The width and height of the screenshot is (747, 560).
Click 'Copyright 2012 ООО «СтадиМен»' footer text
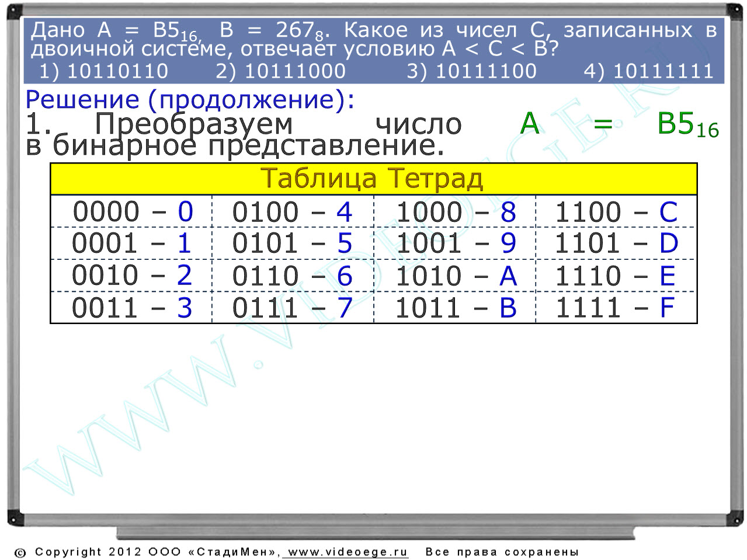[157, 552]
